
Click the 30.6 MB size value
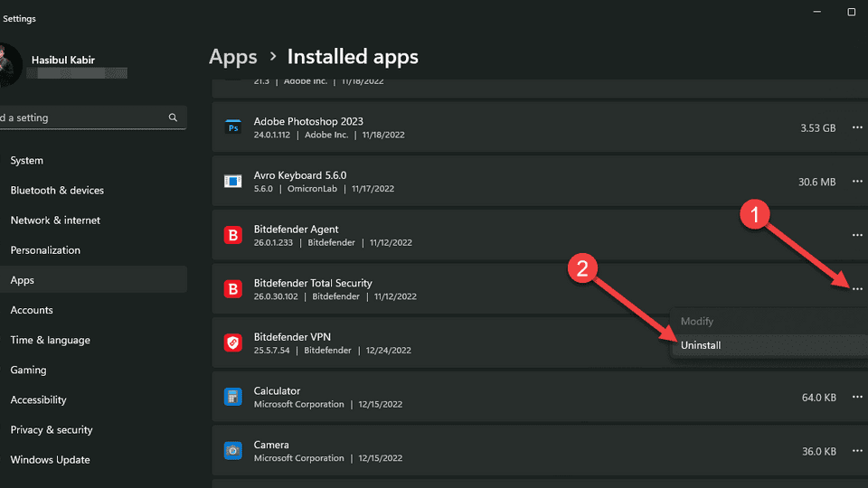pos(816,182)
